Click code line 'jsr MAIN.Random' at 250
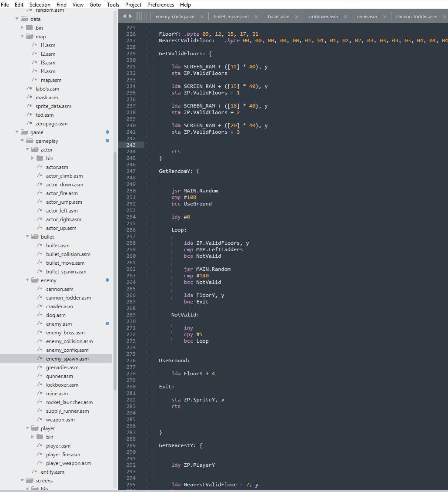Image resolution: width=448 pixels, height=492 pixels. click(195, 191)
